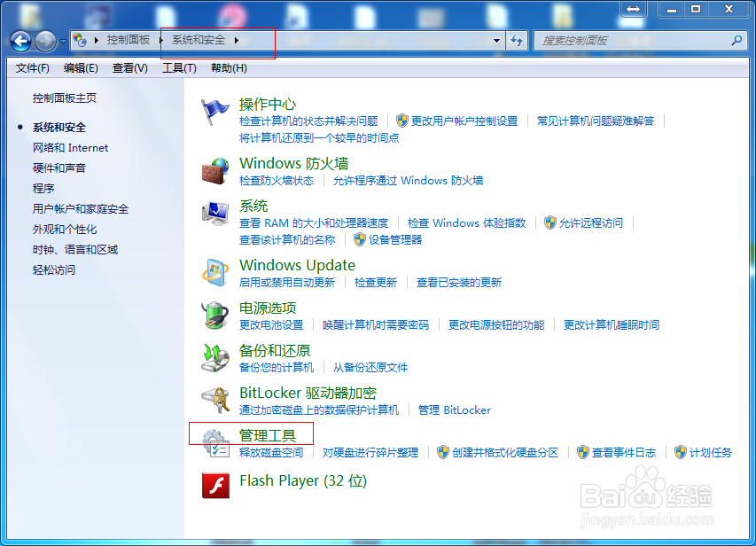Open 控制面板主页 in sidebar
Image resolution: width=756 pixels, height=546 pixels.
64,97
